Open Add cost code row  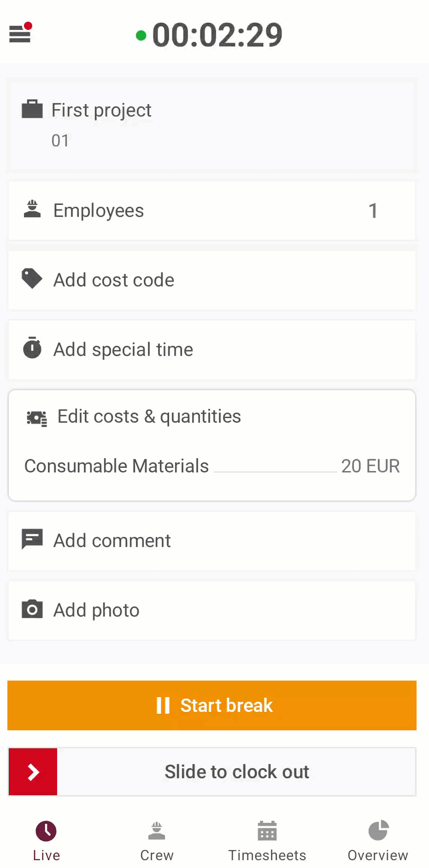(x=212, y=280)
